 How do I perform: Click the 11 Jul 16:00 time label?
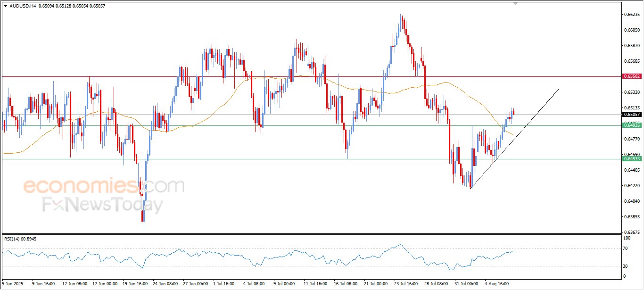pyautogui.click(x=316, y=284)
